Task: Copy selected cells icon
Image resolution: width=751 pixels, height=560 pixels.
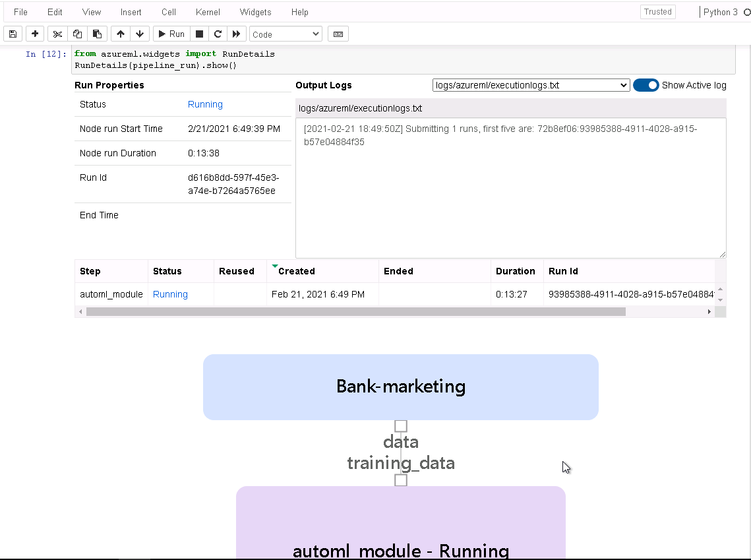Action: pos(77,34)
